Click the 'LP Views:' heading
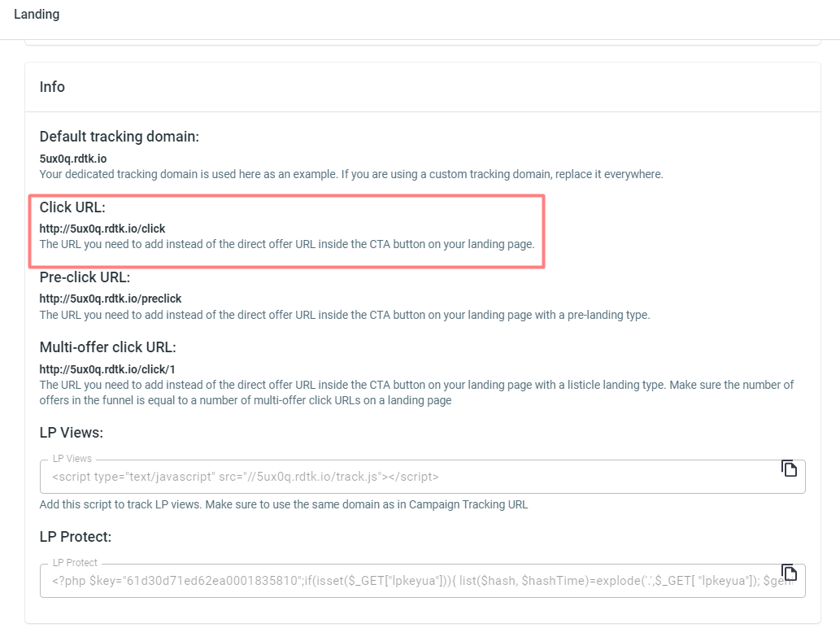This screenshot has height=641, width=840. [72, 433]
